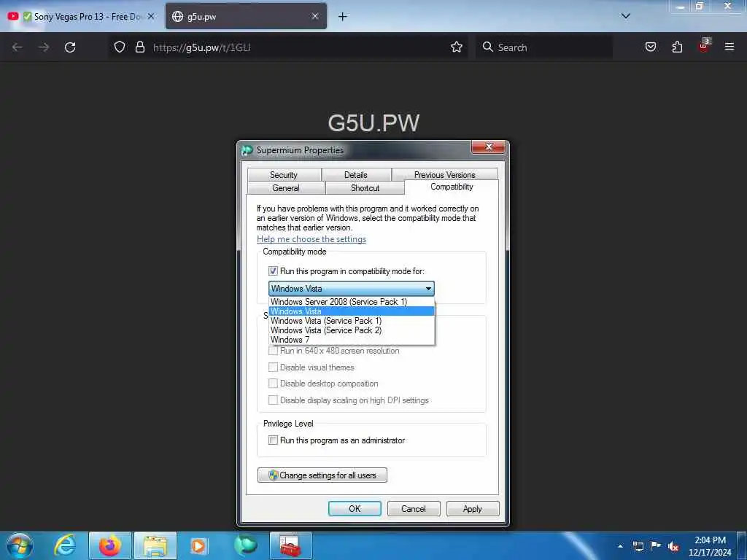Viewport: 747px width, 560px height.
Task: Click the Firefox forward arrow
Action: (x=43, y=47)
